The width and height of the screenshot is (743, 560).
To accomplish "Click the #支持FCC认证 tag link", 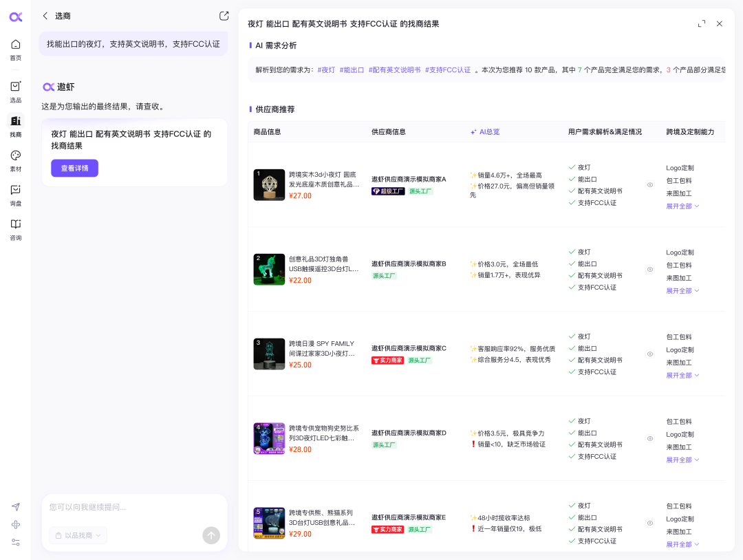I will tap(448, 70).
